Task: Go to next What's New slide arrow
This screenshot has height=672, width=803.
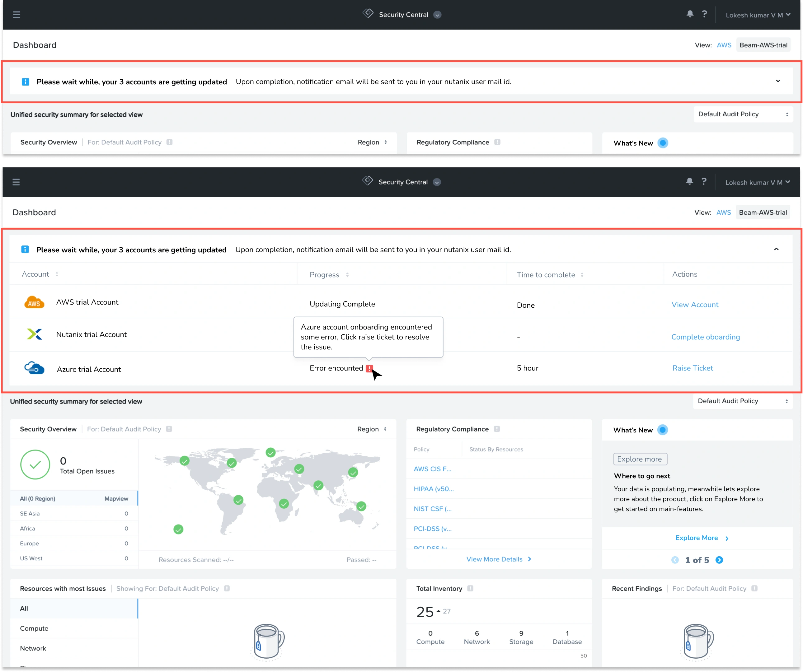Action: click(x=719, y=560)
